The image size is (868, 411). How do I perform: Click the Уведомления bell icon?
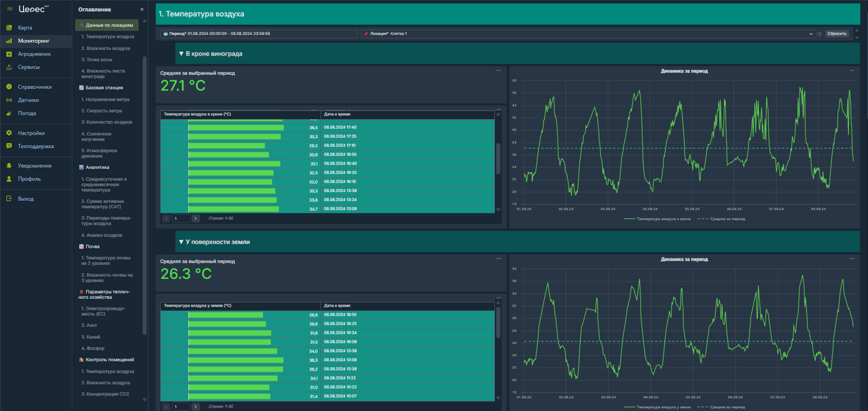(x=9, y=166)
